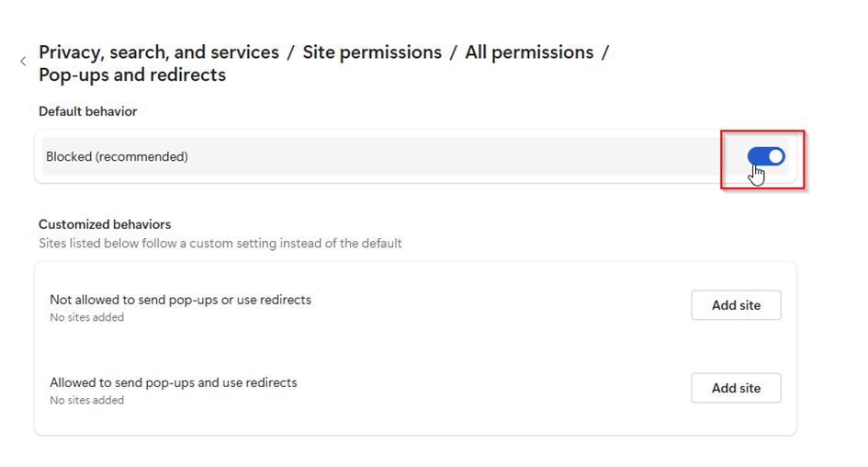Screen dimensions: 868x467
Task: Select the Customized behaviors heading
Action: 105,224
